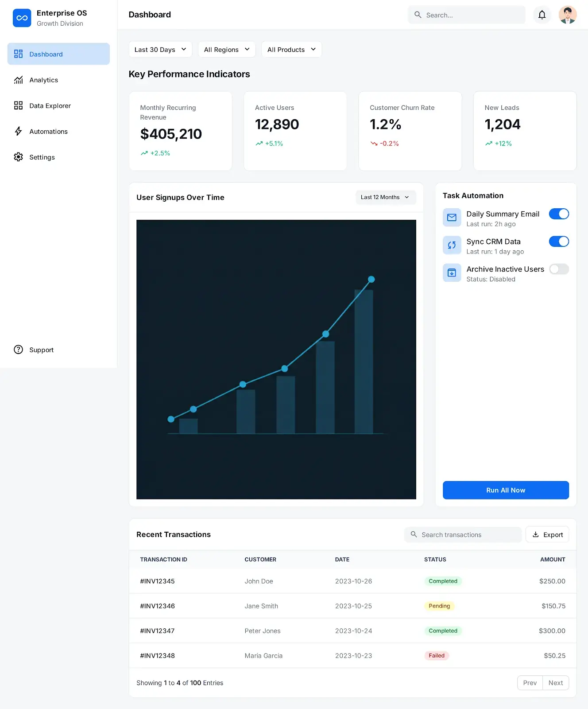
Task: Click the Export download arrow icon
Action: click(535, 534)
